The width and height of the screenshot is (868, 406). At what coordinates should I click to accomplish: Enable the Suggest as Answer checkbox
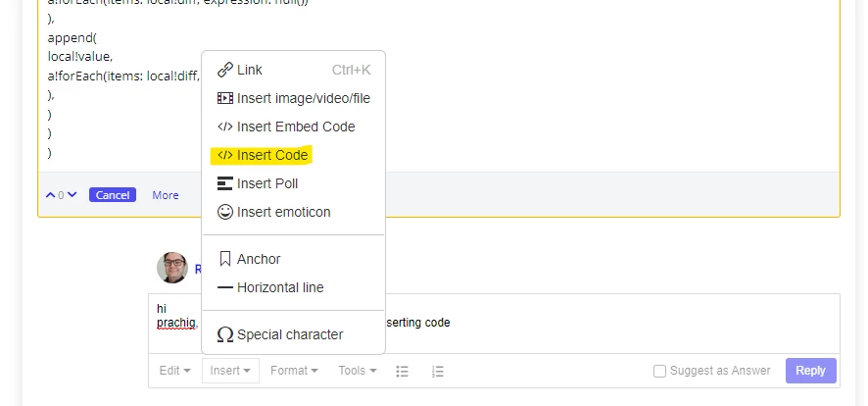(x=659, y=371)
